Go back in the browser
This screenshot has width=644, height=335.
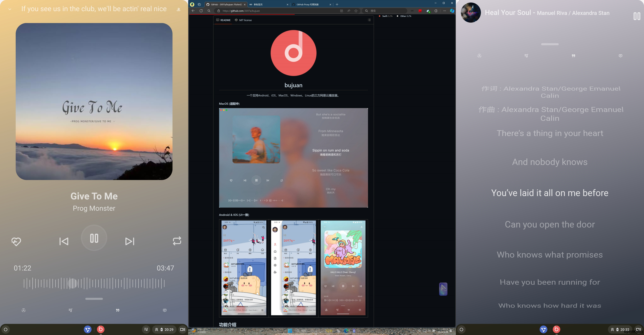coord(193,11)
